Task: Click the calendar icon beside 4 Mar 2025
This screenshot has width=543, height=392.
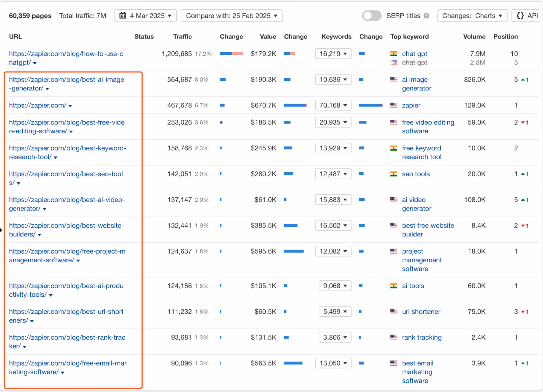Action: coord(123,16)
